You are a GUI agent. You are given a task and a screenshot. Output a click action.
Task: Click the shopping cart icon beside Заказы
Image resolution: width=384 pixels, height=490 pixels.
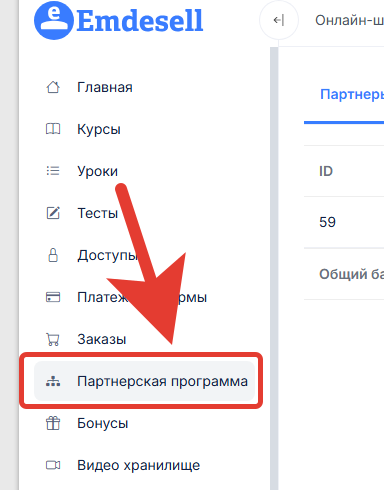pos(53,339)
